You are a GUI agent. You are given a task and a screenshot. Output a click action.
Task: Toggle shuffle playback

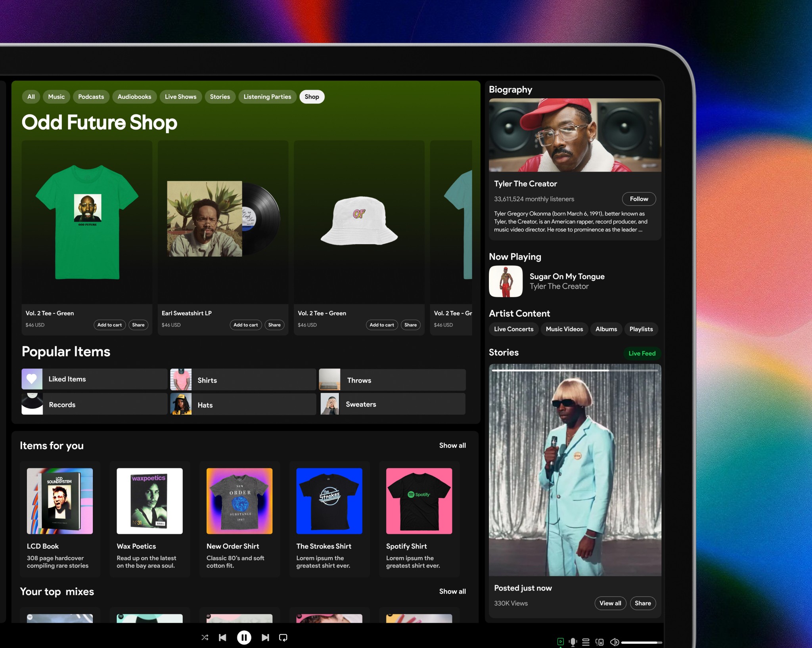[205, 637]
